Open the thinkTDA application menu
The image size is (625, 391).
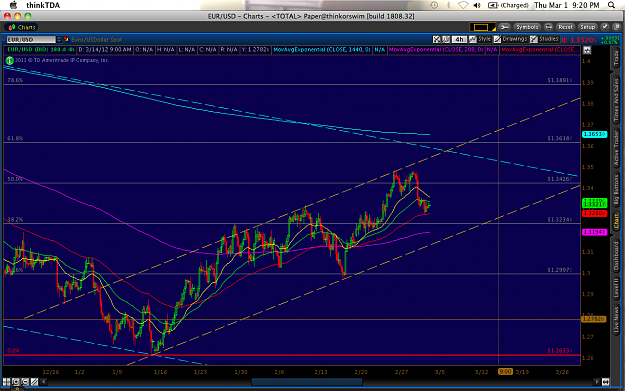click(x=43, y=5)
